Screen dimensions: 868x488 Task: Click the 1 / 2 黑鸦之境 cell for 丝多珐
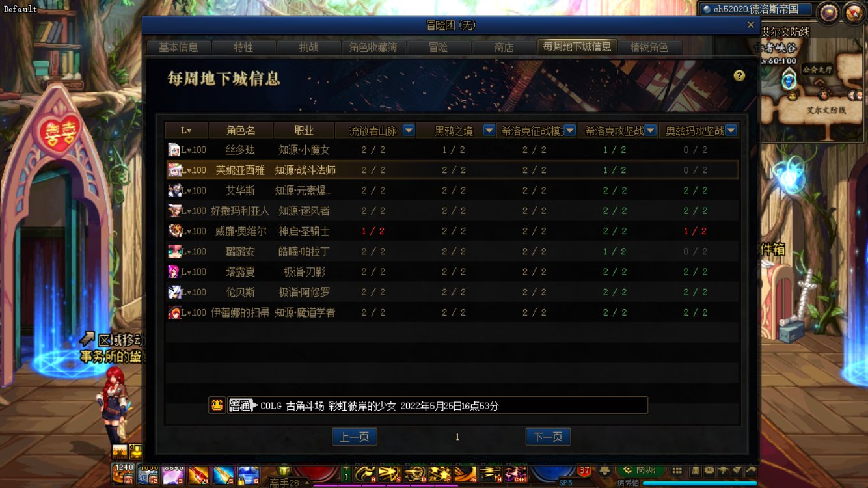click(454, 150)
